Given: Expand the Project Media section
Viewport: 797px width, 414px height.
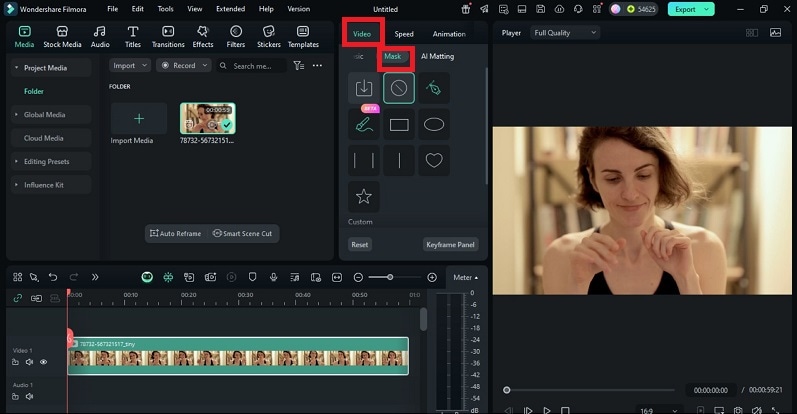Looking at the screenshot, I should point(51,68).
